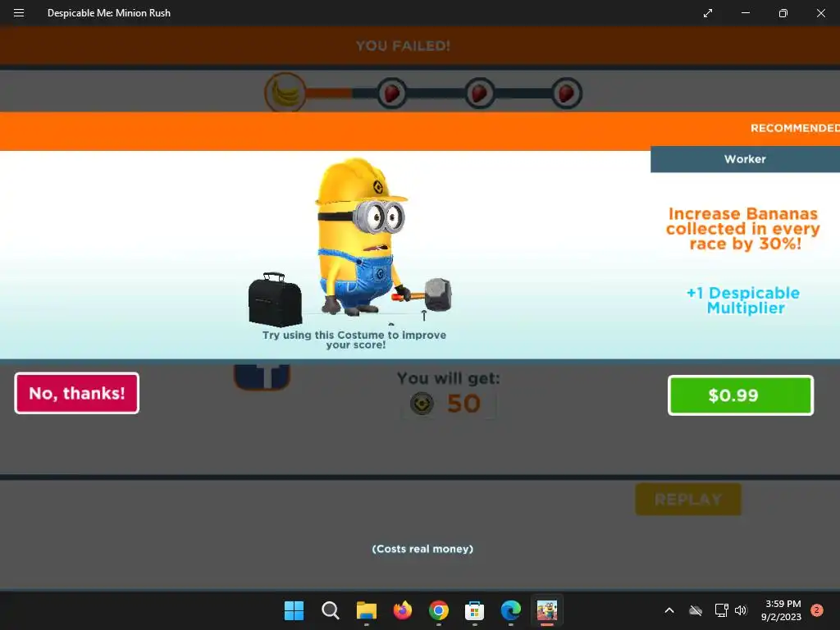Click the fullscreen expand arrows icon
The width and height of the screenshot is (840, 630).
708,13
